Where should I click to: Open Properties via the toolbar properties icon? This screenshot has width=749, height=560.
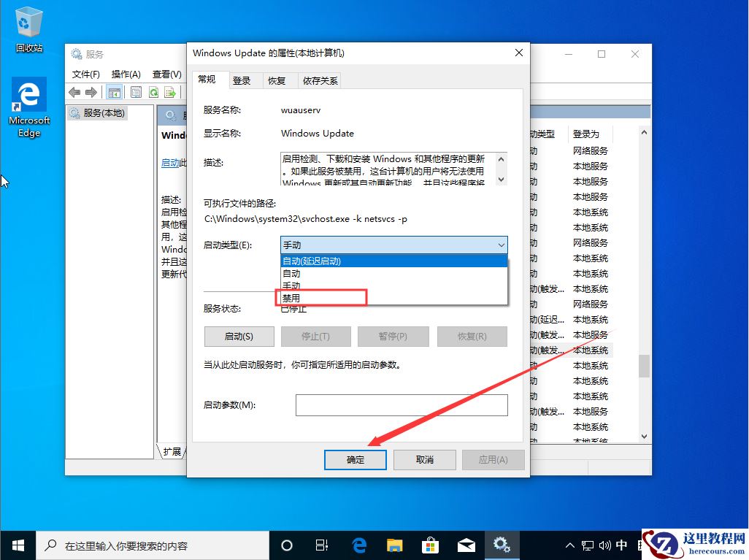point(136,91)
